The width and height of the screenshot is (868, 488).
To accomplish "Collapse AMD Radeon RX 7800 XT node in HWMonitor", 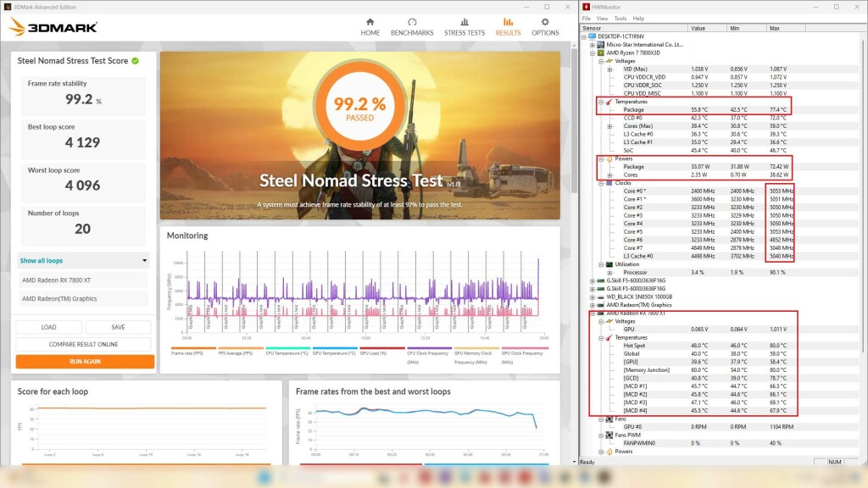I will click(593, 313).
